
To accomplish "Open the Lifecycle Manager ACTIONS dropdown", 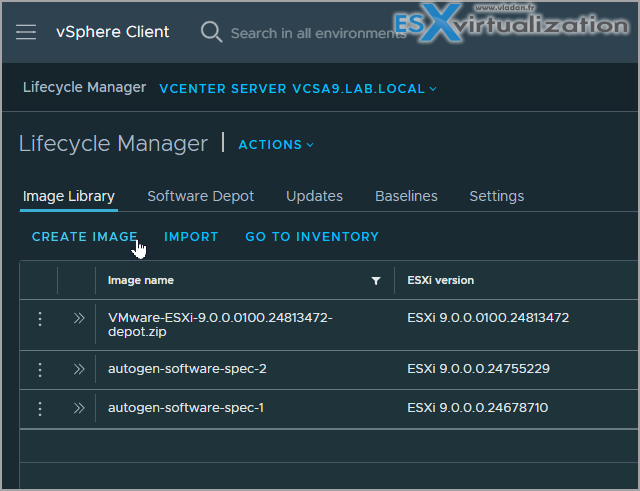I will coord(276,144).
